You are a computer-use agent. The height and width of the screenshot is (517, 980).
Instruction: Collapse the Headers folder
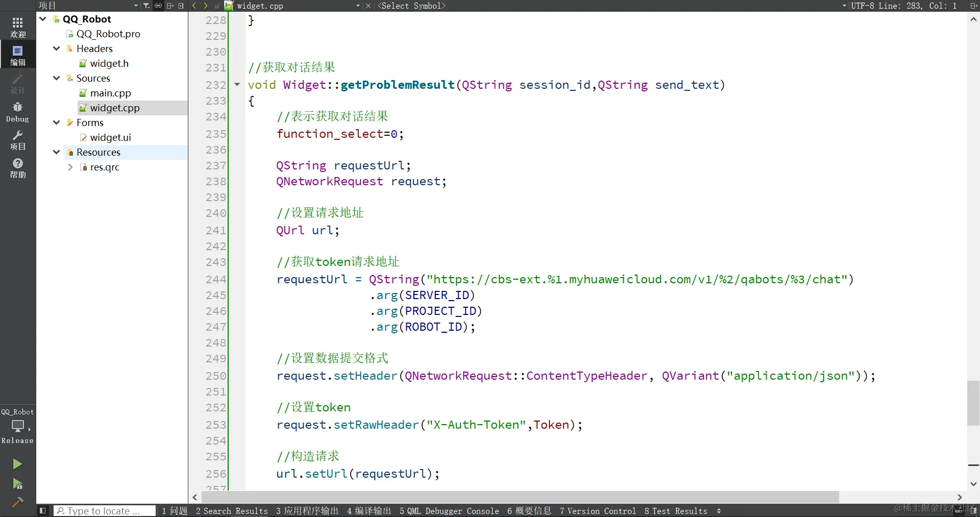click(57, 48)
